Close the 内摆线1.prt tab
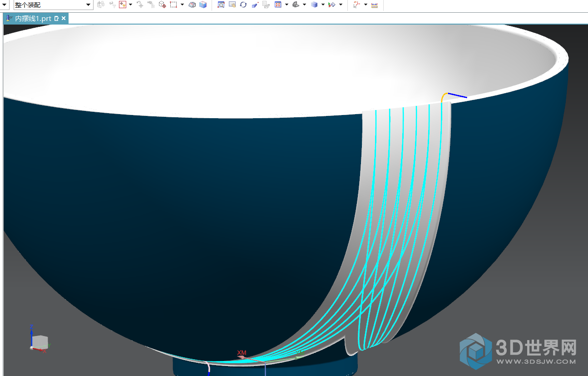Image resolution: width=588 pixels, height=376 pixels. (64, 19)
